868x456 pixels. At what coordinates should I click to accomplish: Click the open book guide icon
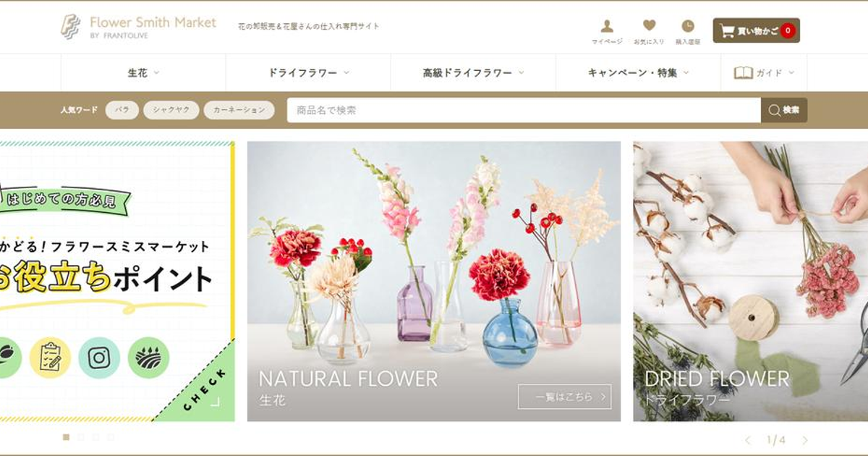[x=744, y=73]
